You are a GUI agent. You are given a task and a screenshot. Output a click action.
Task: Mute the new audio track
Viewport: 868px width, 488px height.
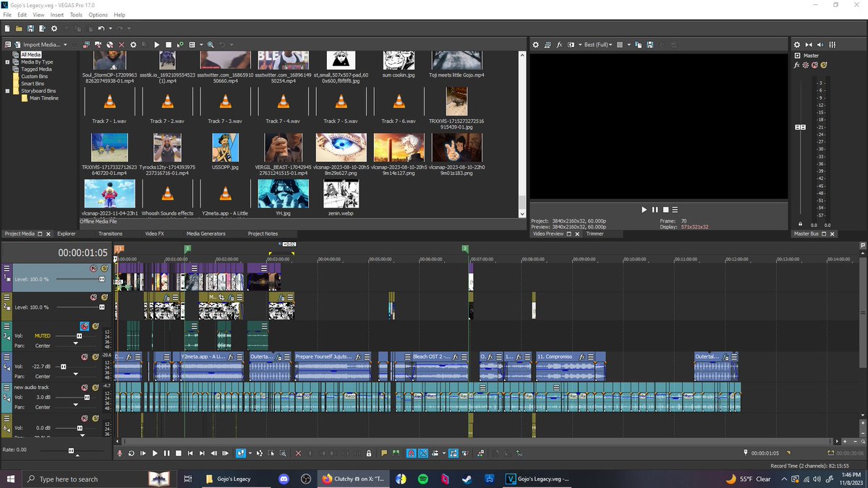tap(84, 388)
